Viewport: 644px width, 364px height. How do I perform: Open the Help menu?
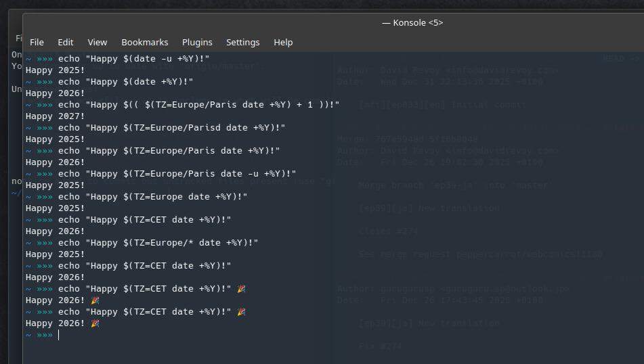tap(283, 42)
